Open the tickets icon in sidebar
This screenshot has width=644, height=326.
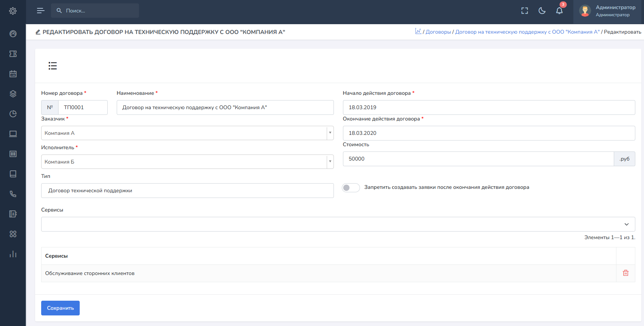pyautogui.click(x=13, y=54)
